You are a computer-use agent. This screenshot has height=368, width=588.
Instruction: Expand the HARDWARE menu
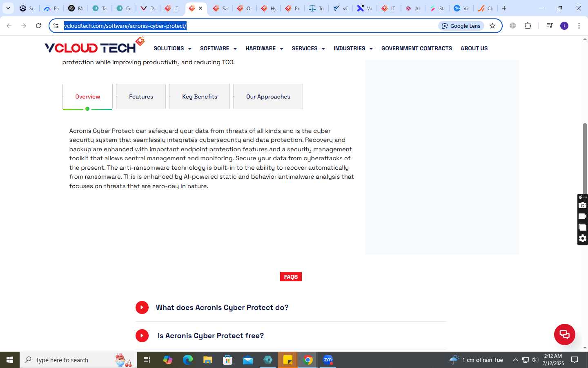pyautogui.click(x=264, y=48)
